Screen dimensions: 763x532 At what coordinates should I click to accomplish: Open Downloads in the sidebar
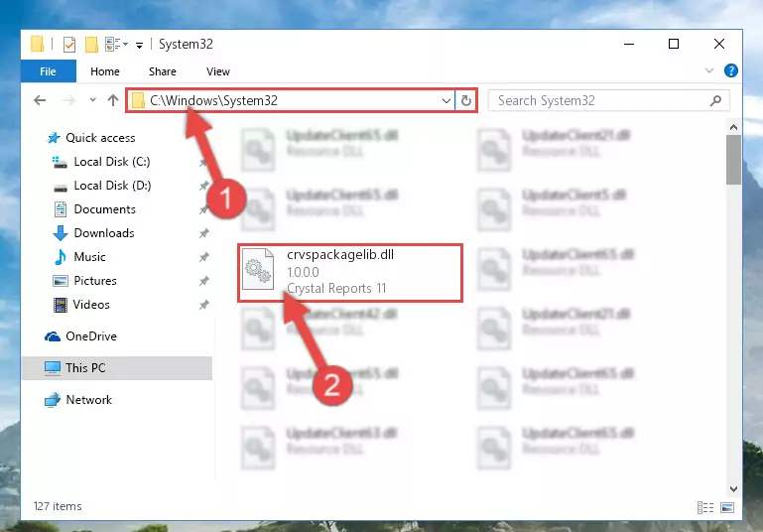[x=103, y=233]
